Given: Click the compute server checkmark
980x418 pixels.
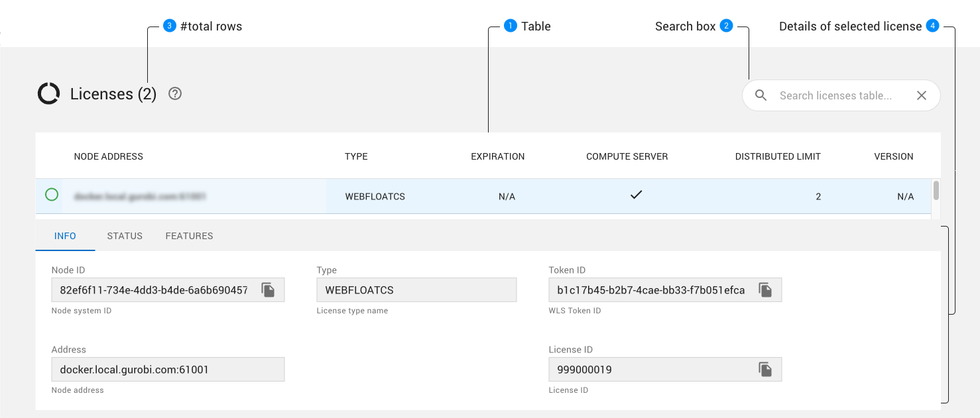Looking at the screenshot, I should click(636, 195).
